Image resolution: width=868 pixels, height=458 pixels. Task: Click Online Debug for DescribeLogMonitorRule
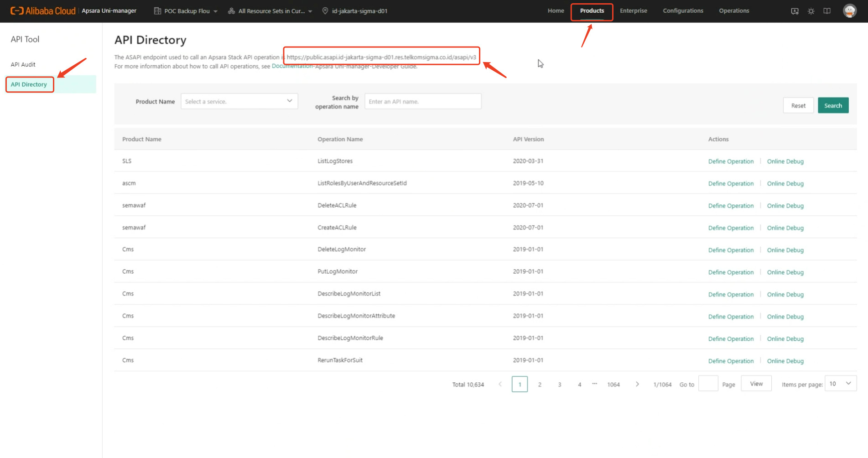785,338
